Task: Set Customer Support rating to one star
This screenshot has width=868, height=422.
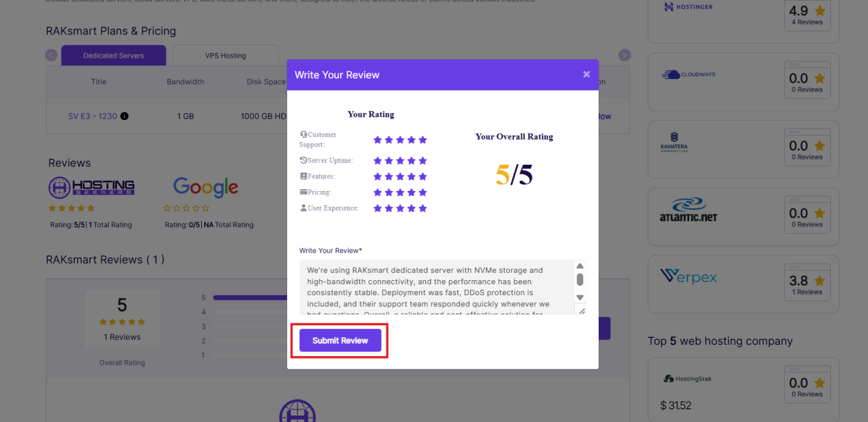Action: [x=377, y=140]
